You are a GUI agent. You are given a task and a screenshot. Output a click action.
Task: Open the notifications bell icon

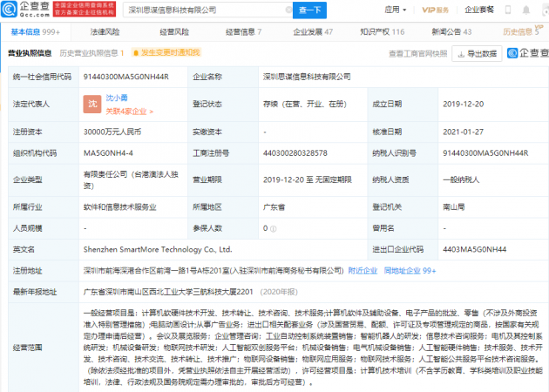525,10
